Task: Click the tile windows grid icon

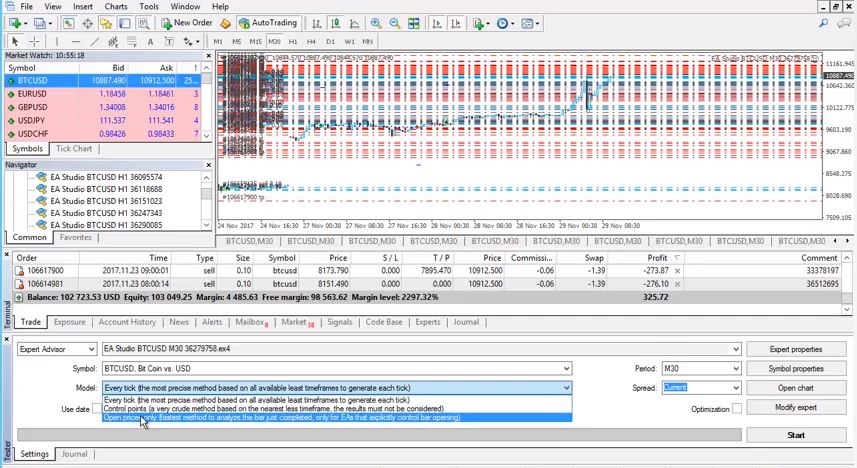Action: point(412,23)
